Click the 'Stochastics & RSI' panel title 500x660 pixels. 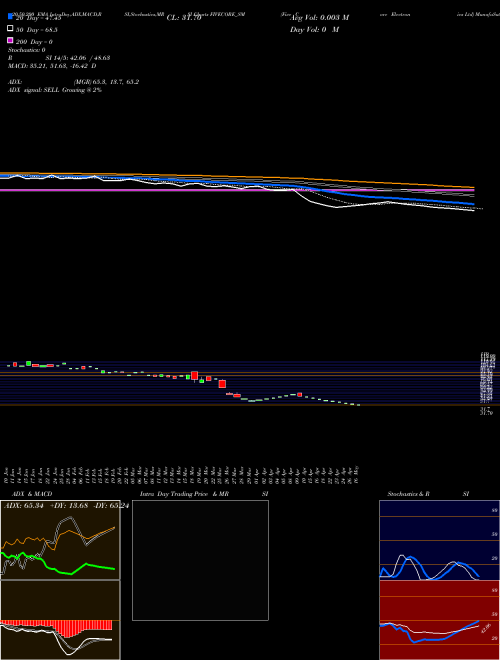[x=428, y=494]
